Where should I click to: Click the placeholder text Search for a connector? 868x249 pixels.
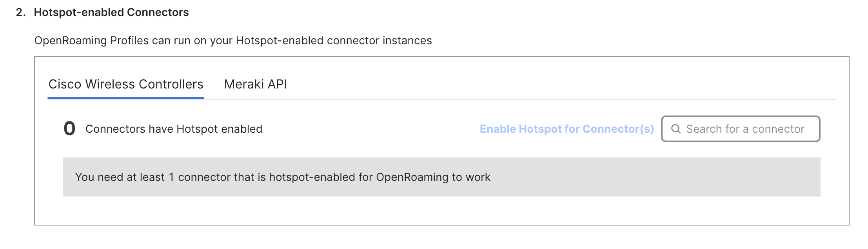point(745,129)
